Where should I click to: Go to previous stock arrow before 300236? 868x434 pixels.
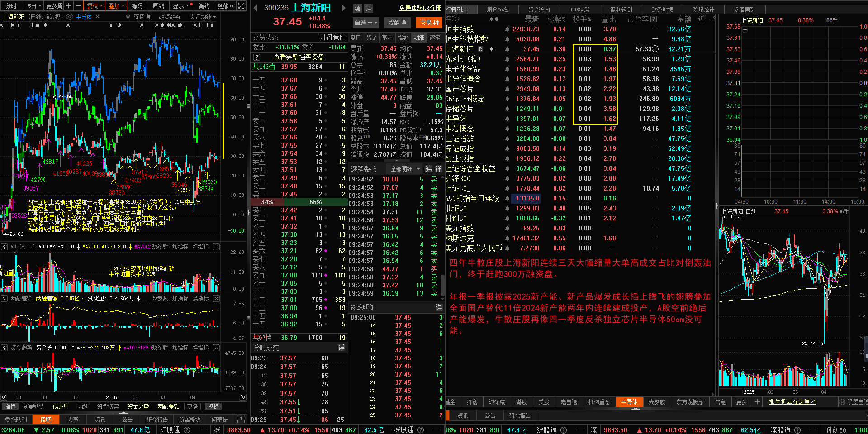click(255, 8)
